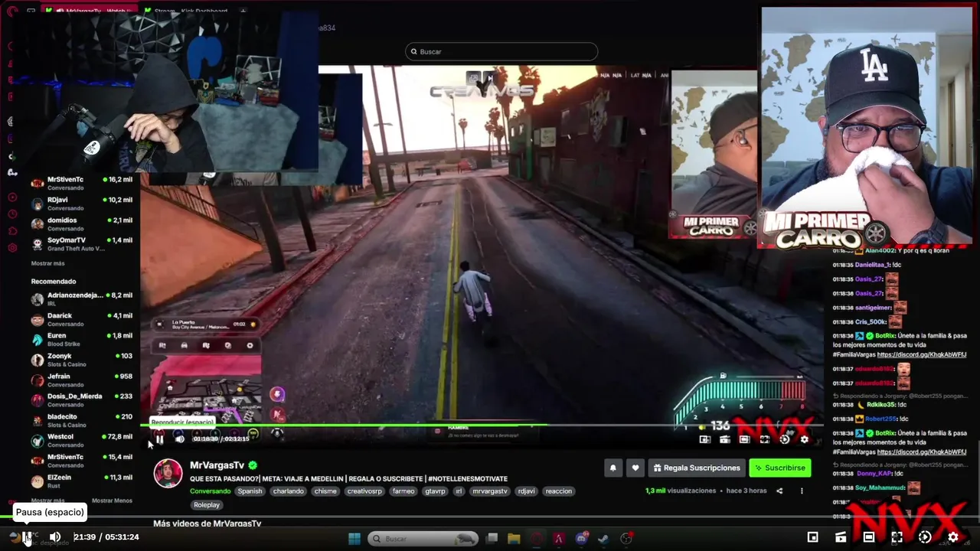Pause the outer video with the bottom-bar pause button

tap(27, 536)
